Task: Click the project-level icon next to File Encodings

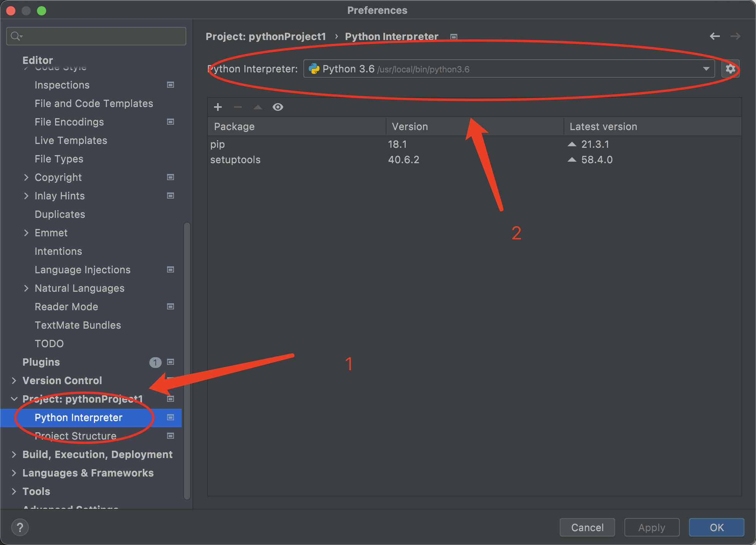Action: [x=171, y=122]
